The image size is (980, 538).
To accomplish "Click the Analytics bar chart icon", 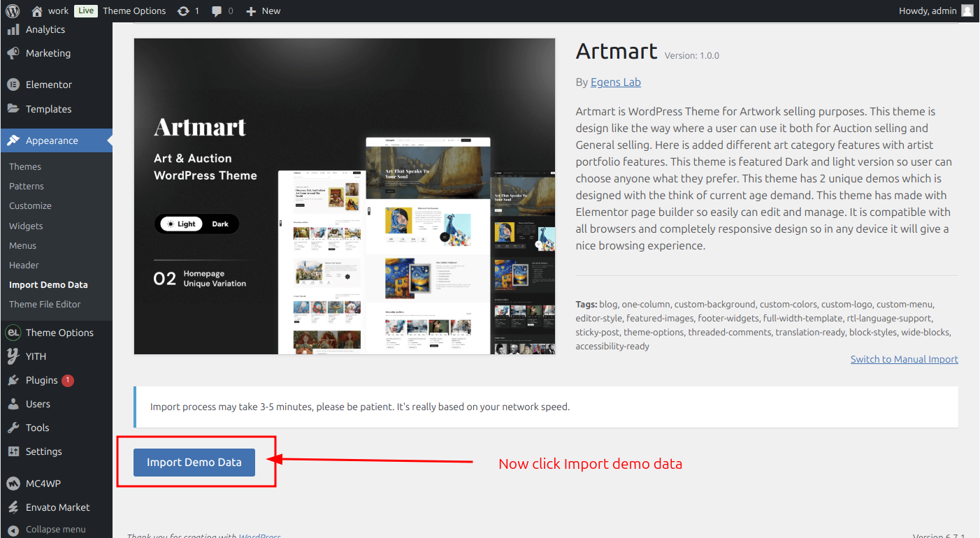I will [13, 29].
